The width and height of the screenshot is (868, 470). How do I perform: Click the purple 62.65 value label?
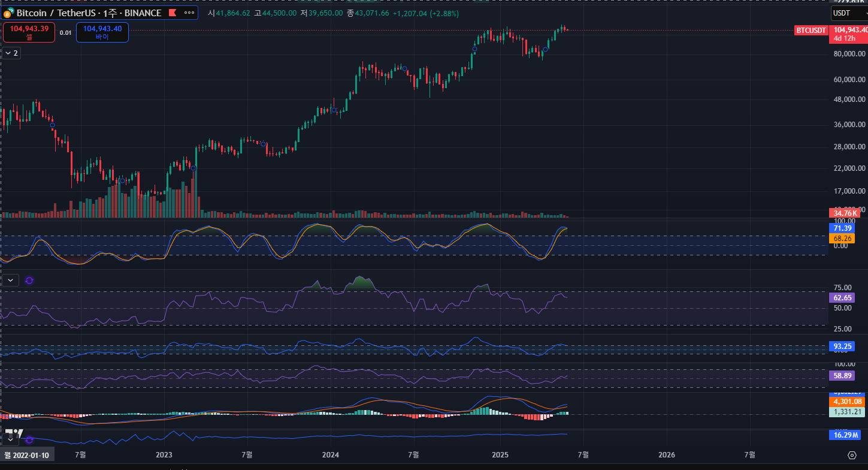pos(842,297)
